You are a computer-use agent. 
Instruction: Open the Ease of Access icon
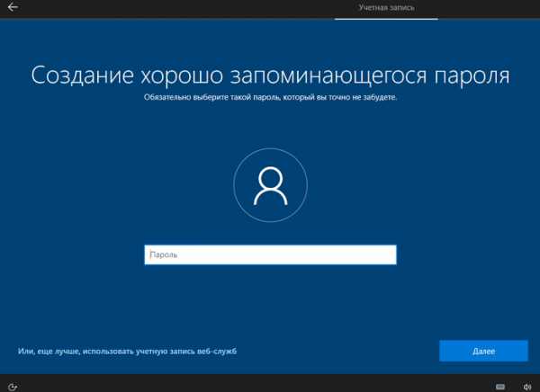coord(13,387)
